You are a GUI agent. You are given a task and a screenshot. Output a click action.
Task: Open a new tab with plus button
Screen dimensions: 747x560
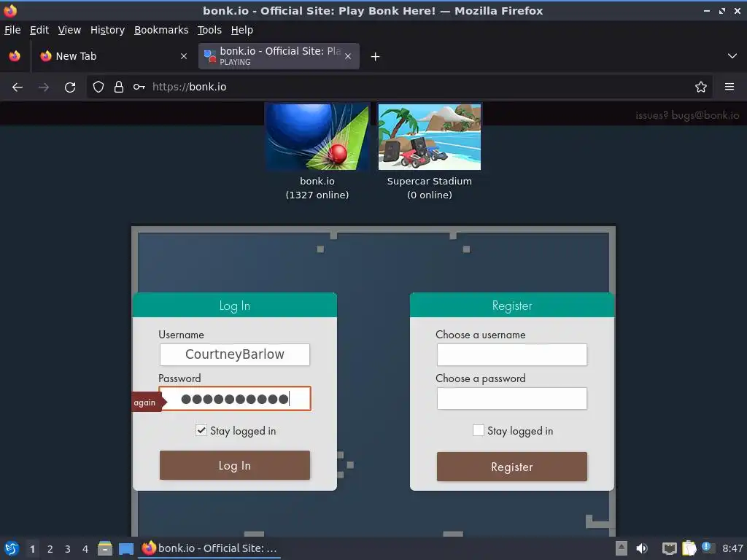376,57
